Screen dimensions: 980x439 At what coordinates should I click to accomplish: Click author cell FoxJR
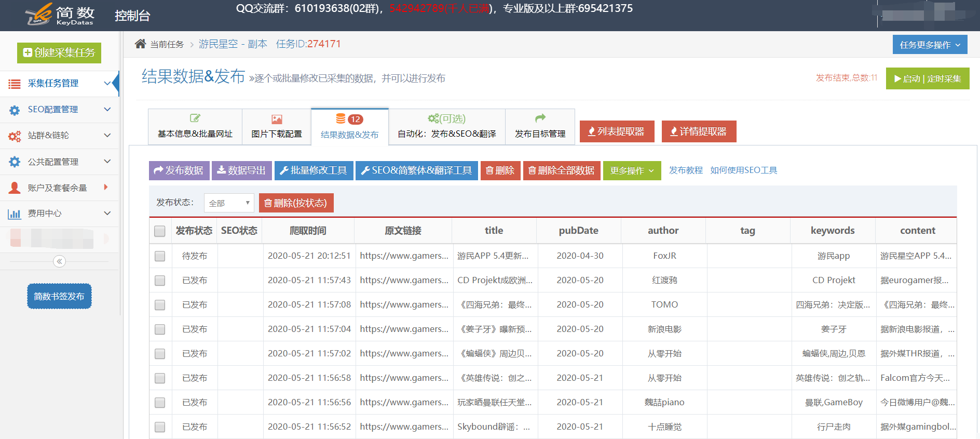pyautogui.click(x=664, y=256)
